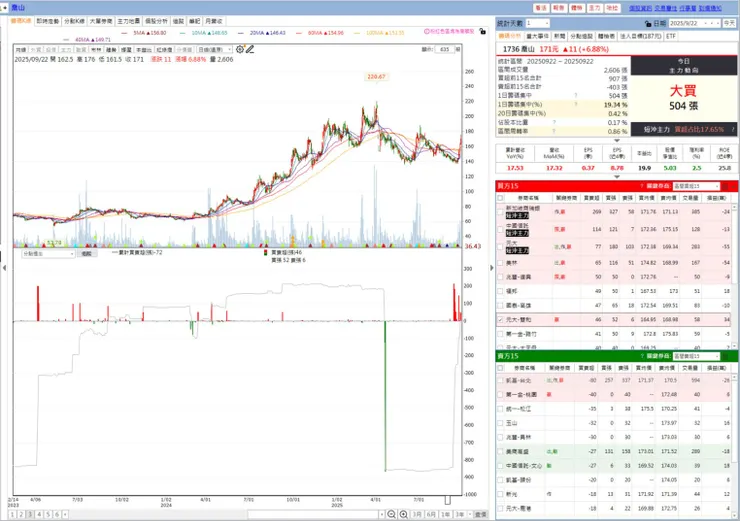Switch to the 分點K線 tab

75,21
